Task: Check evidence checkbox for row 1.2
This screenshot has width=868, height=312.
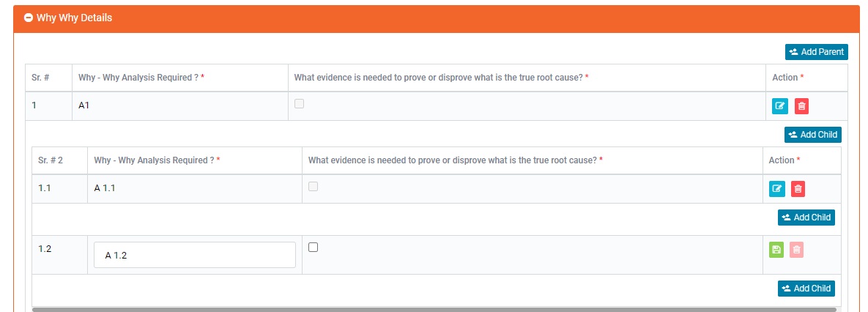Action: click(x=314, y=248)
